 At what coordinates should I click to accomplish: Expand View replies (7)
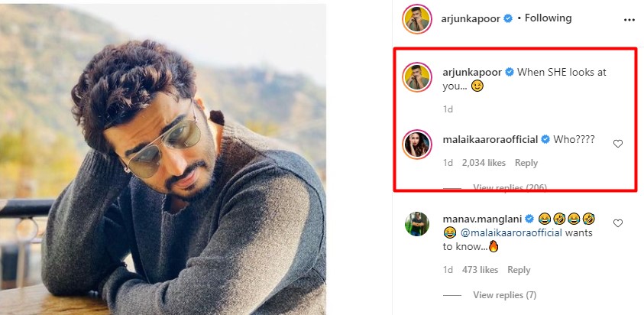504,295
